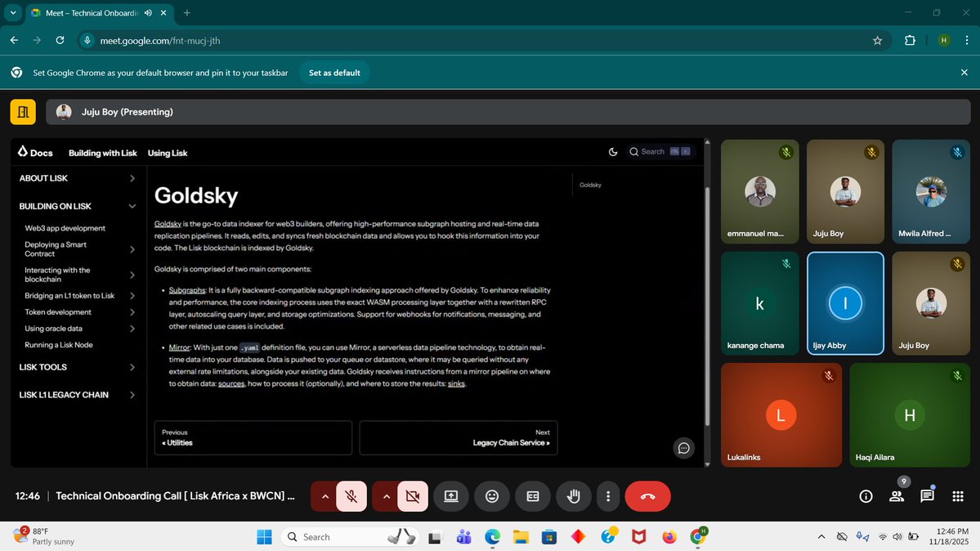Click the end call button

tap(647, 496)
